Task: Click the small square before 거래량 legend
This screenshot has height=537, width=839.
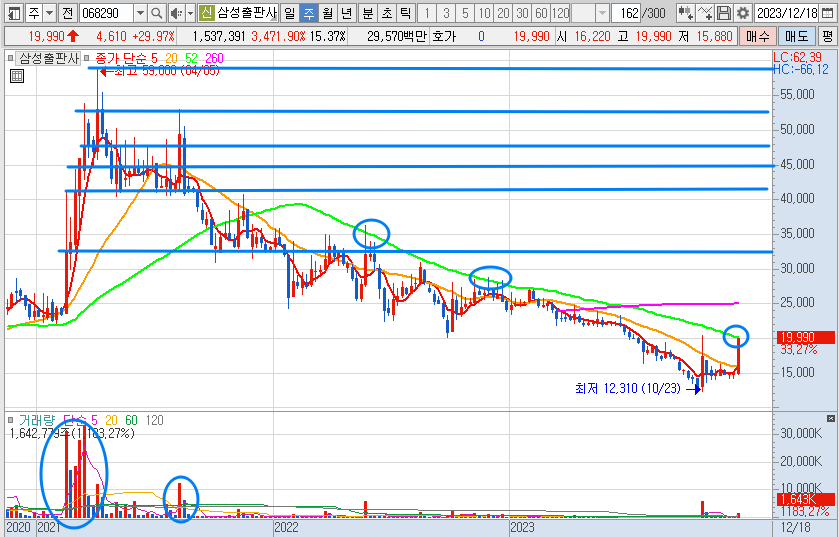Action: pyautogui.click(x=10, y=420)
